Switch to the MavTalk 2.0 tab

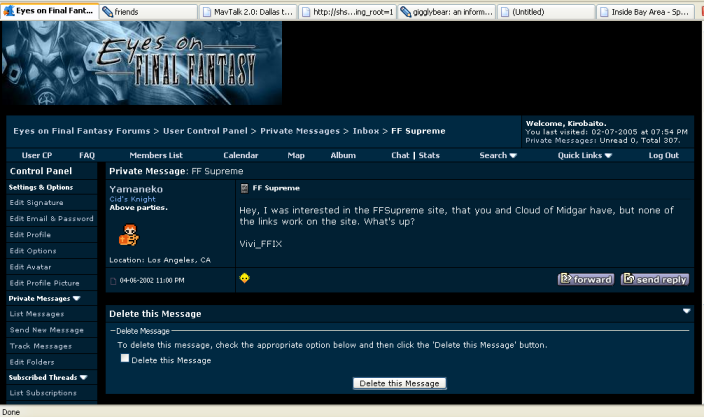coord(248,12)
